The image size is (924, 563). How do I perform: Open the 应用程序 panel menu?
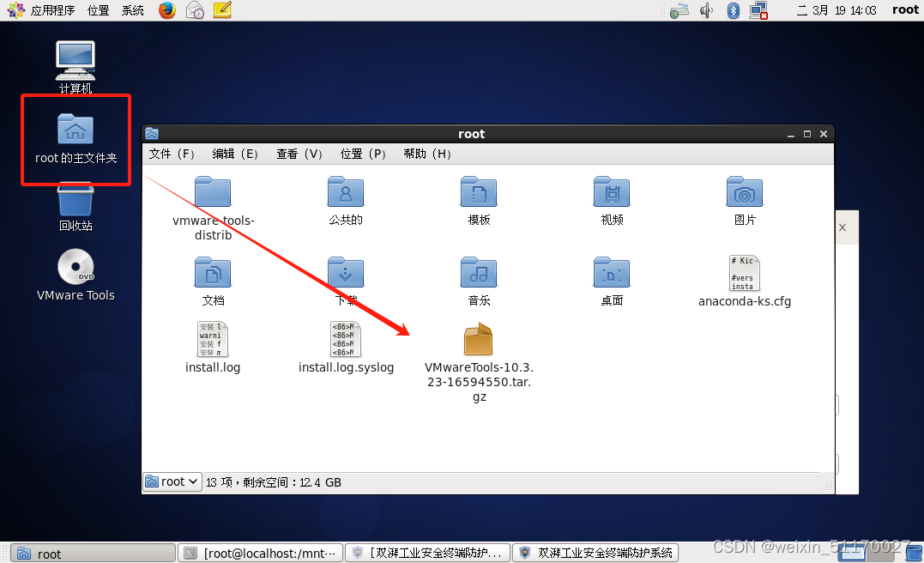pos(52,10)
